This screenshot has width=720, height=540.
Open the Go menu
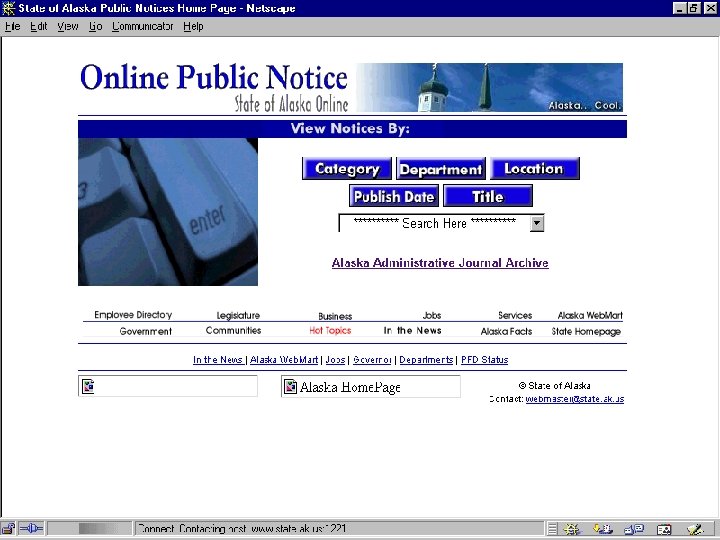click(x=95, y=27)
